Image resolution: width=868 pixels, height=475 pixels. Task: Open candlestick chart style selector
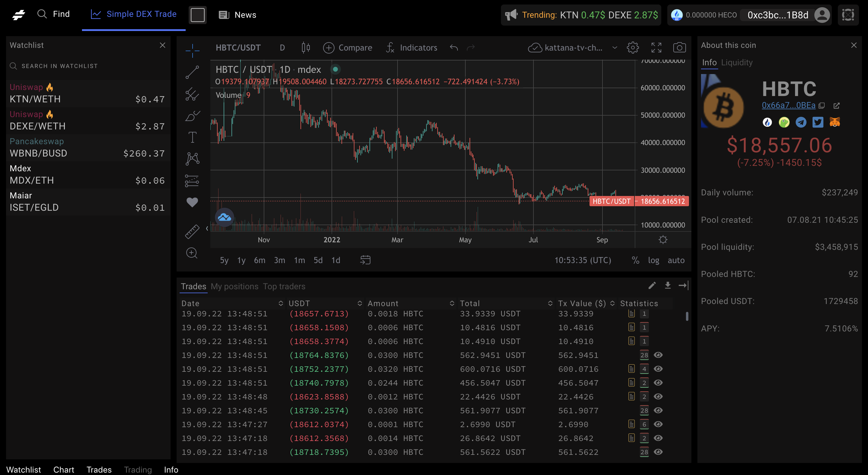(306, 48)
